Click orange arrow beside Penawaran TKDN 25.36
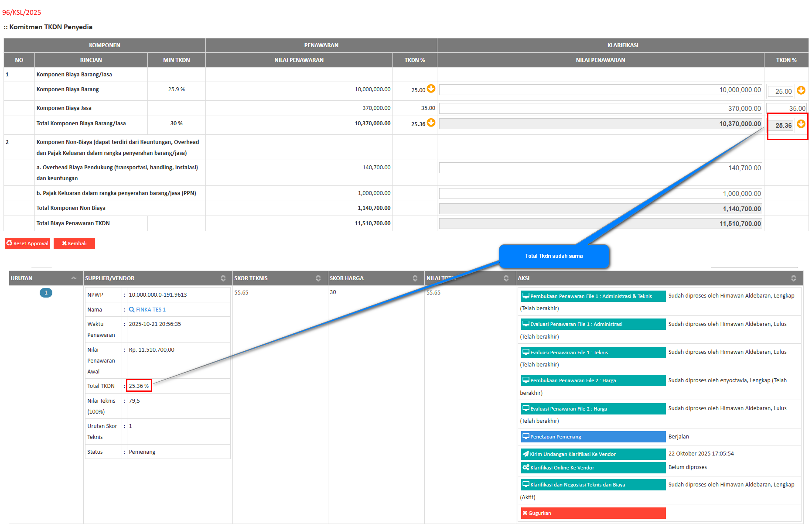The image size is (812, 524). [431, 123]
